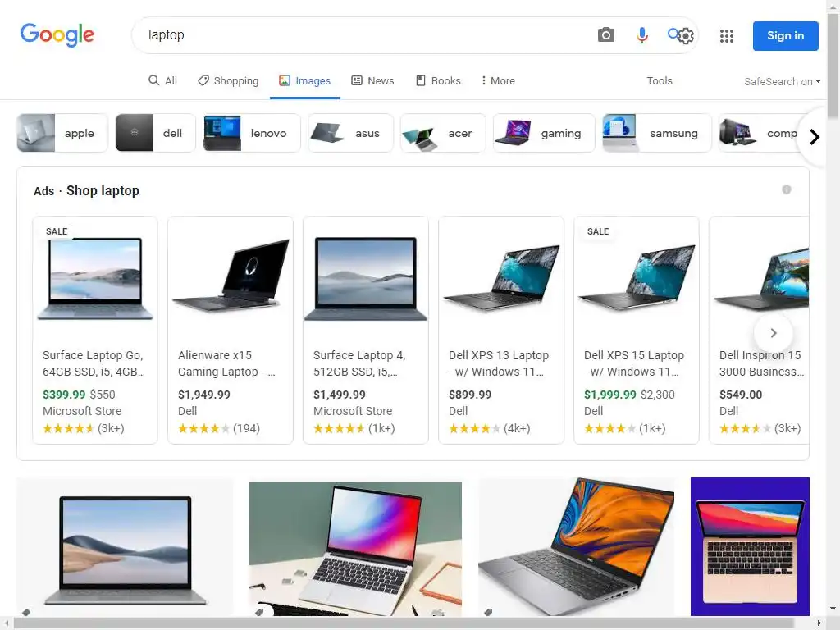Show more filter chips with the right chevron
840x630 pixels.
pyautogui.click(x=815, y=137)
